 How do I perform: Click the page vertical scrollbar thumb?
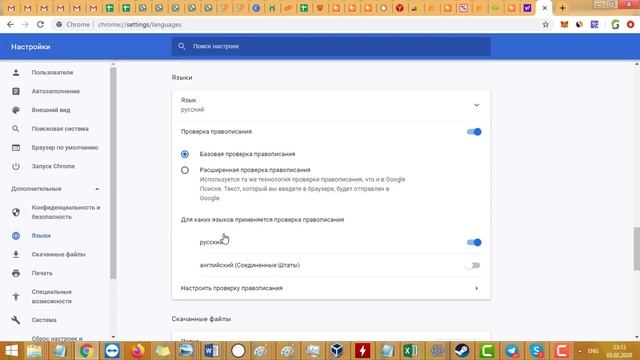[x=637, y=248]
